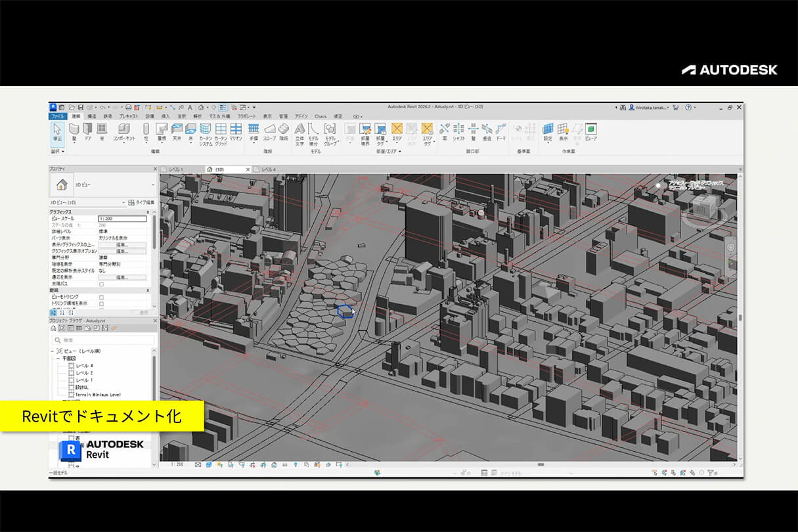Choose the カーテンシステム tool
This screenshot has width=798, height=532.
click(206, 133)
